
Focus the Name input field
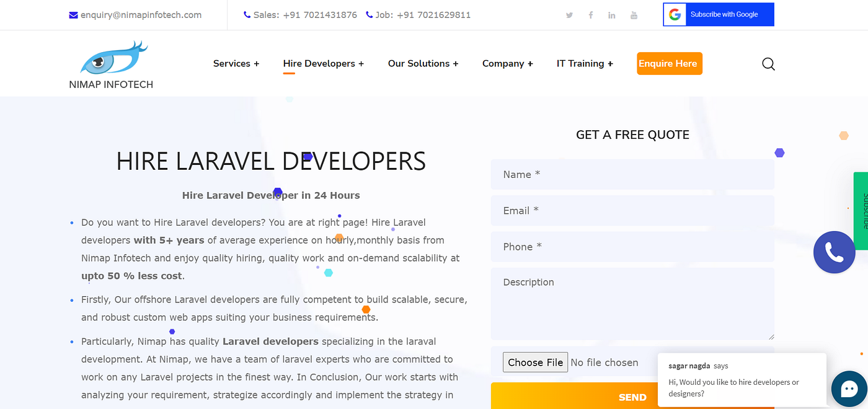[x=632, y=175]
